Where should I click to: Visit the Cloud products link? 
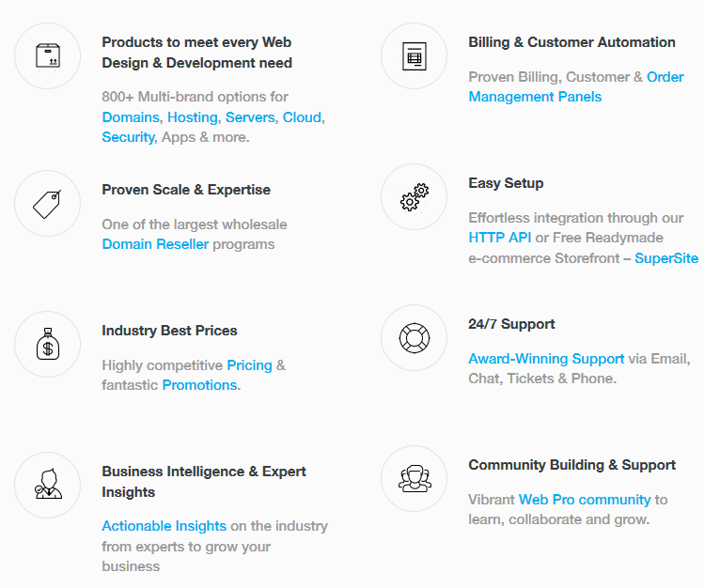pyautogui.click(x=302, y=117)
